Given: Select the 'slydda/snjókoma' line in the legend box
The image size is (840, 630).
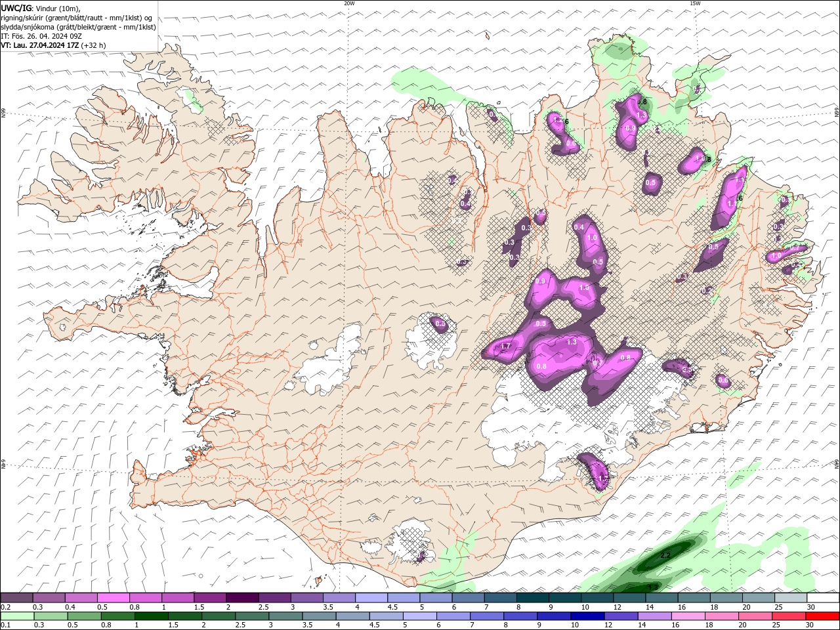Looking at the screenshot, I should [79, 27].
